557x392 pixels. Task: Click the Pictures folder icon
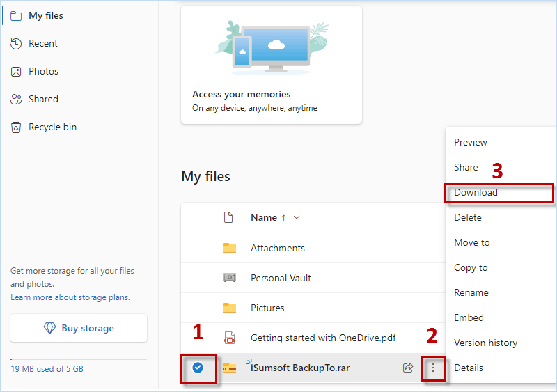[x=230, y=308]
